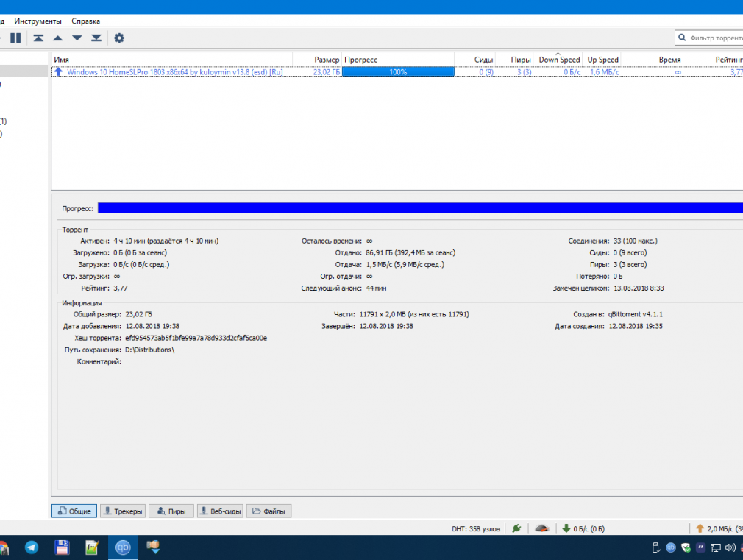
Task: Click the blue seeding arrow icon of torrent
Action: pyautogui.click(x=58, y=71)
